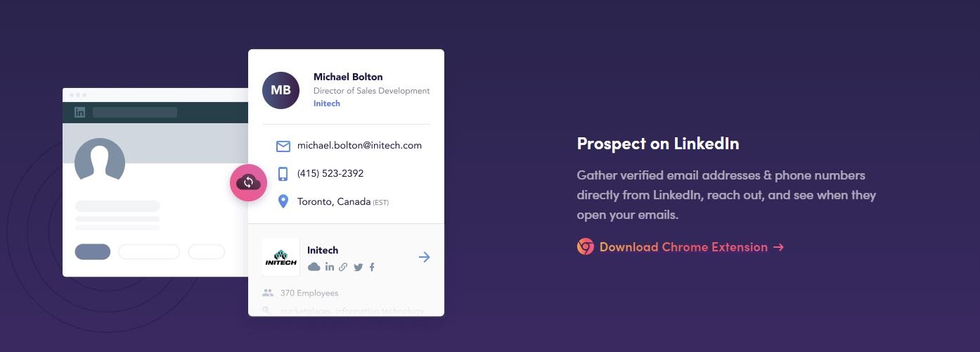Click the michael.bolton@initech.com email address

pos(359,146)
